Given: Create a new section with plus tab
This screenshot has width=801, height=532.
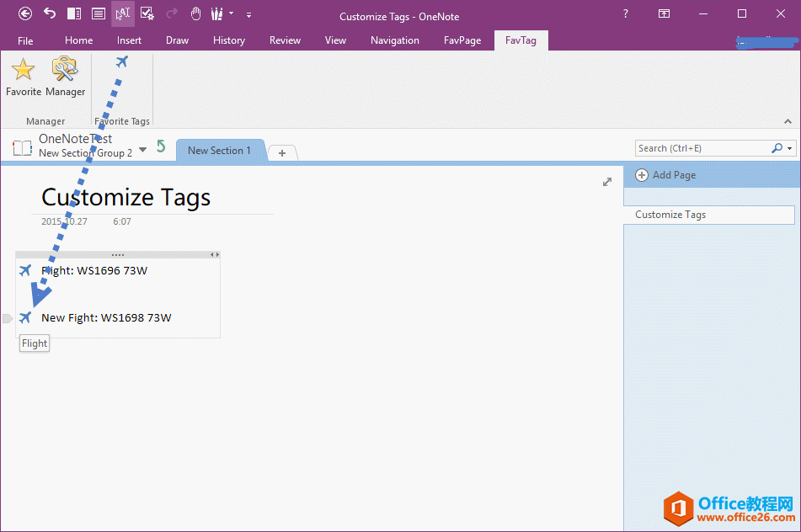Looking at the screenshot, I should click(x=282, y=152).
